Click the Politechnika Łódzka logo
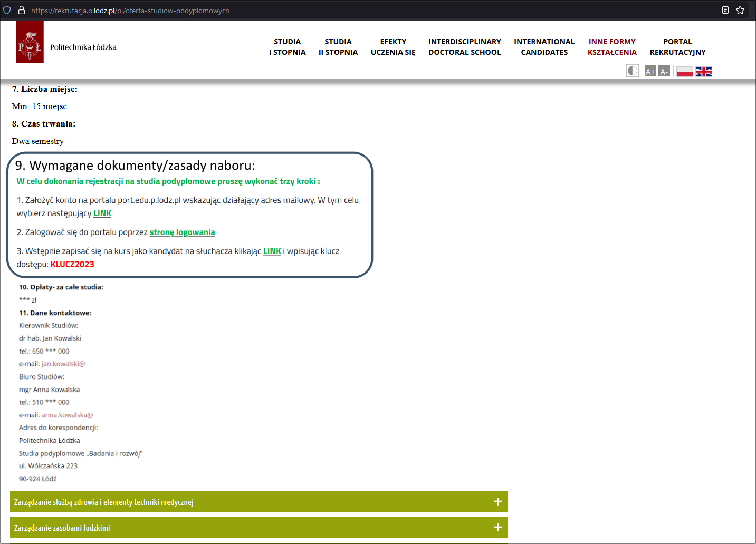 tap(30, 43)
